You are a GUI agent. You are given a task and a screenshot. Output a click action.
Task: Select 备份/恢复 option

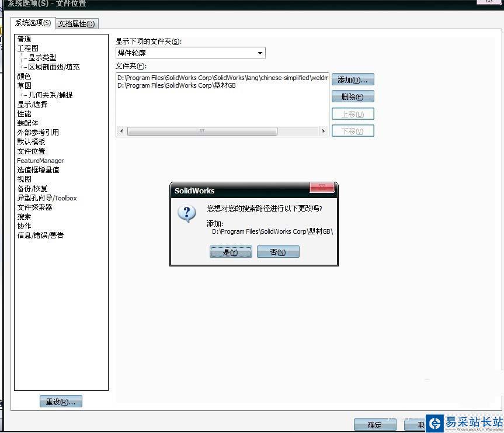(32, 189)
